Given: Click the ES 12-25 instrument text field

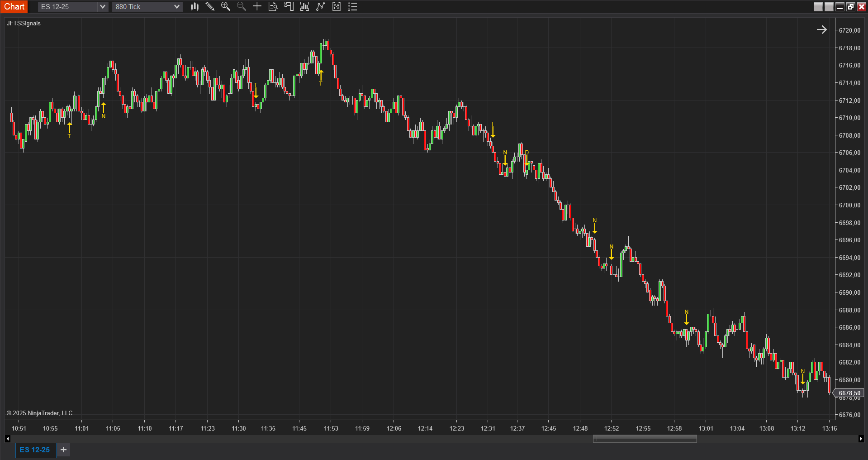Looking at the screenshot, I should pyautogui.click(x=67, y=7).
